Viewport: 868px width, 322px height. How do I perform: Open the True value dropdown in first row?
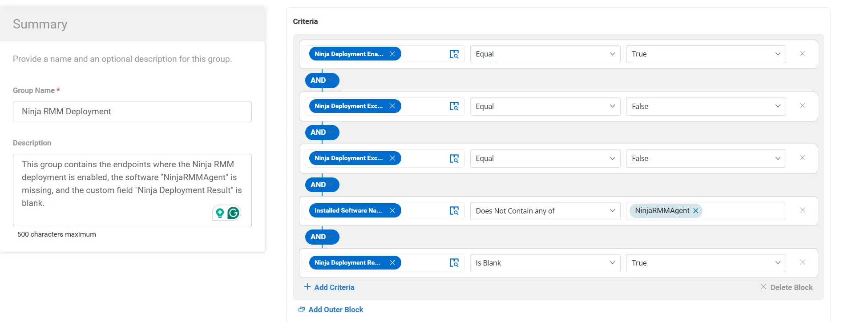706,54
